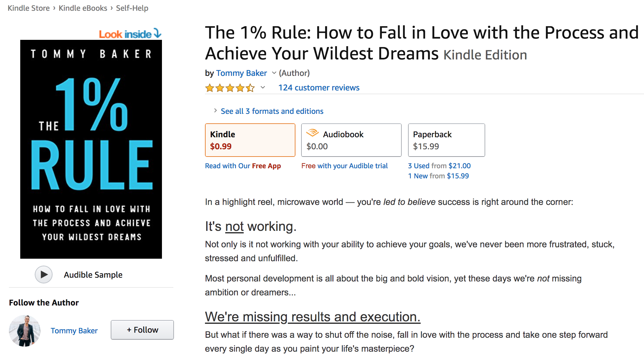Select the Kindle format option

tap(250, 140)
